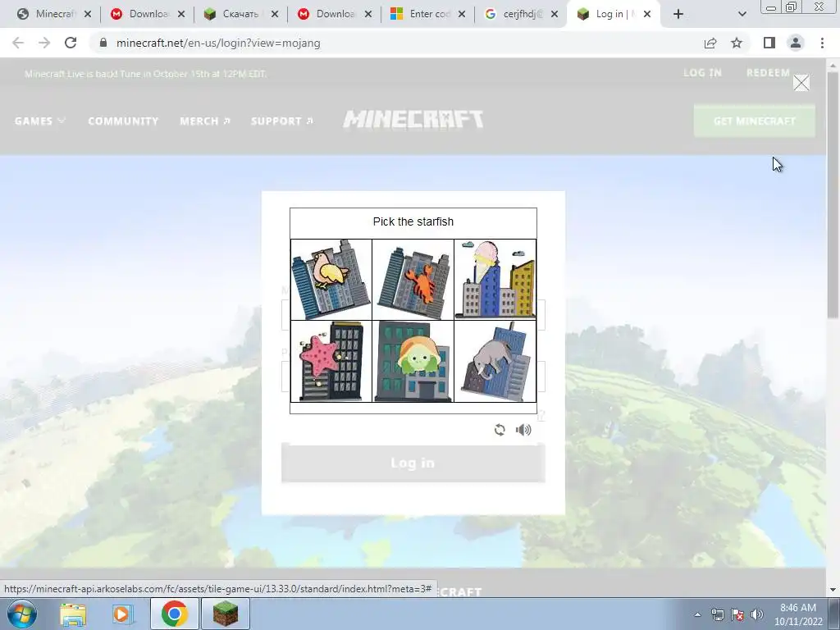Click the Minecraft logo
This screenshot has height=630, width=840.
coord(413,119)
